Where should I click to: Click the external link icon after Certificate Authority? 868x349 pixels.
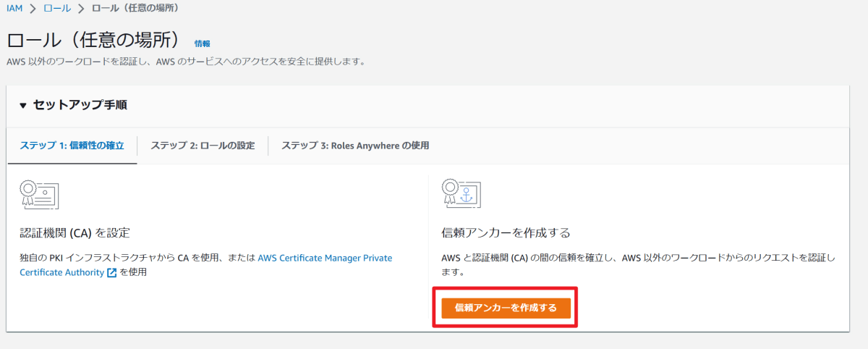click(x=111, y=273)
